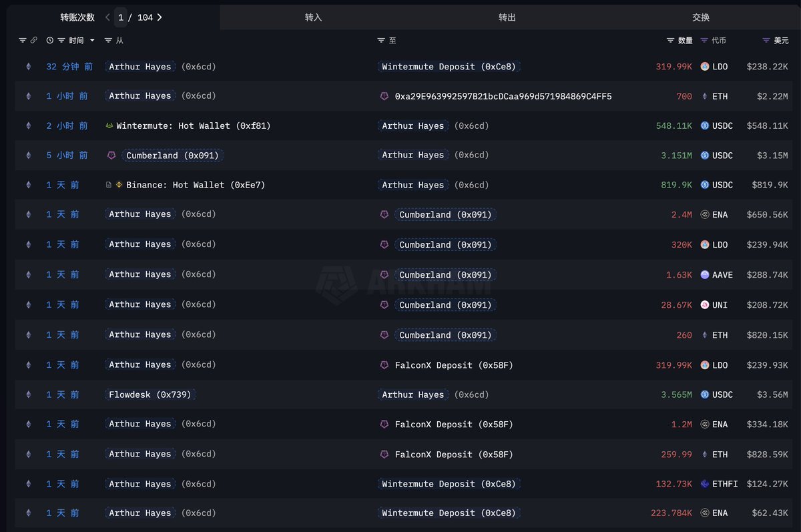The height and width of the screenshot is (532, 801).
Task: Click address icon before 0xa29E963992597B21 address
Action: (384, 96)
